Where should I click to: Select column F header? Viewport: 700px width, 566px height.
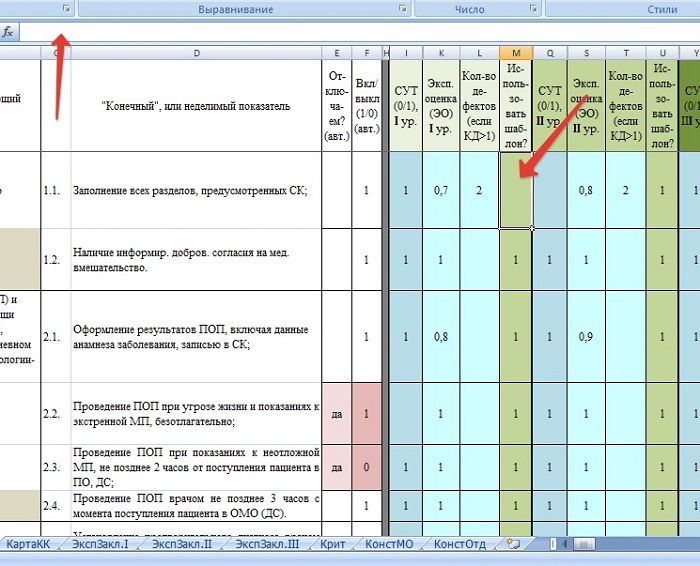point(367,53)
